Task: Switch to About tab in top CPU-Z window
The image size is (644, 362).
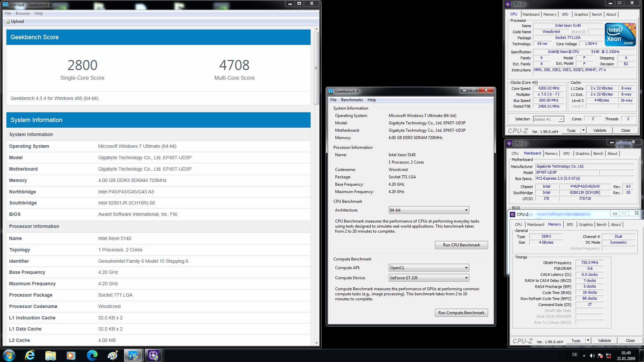Action: tap(611, 14)
